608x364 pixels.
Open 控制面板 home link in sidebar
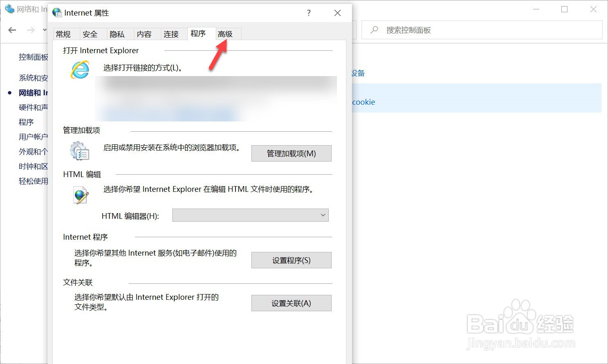[34, 57]
